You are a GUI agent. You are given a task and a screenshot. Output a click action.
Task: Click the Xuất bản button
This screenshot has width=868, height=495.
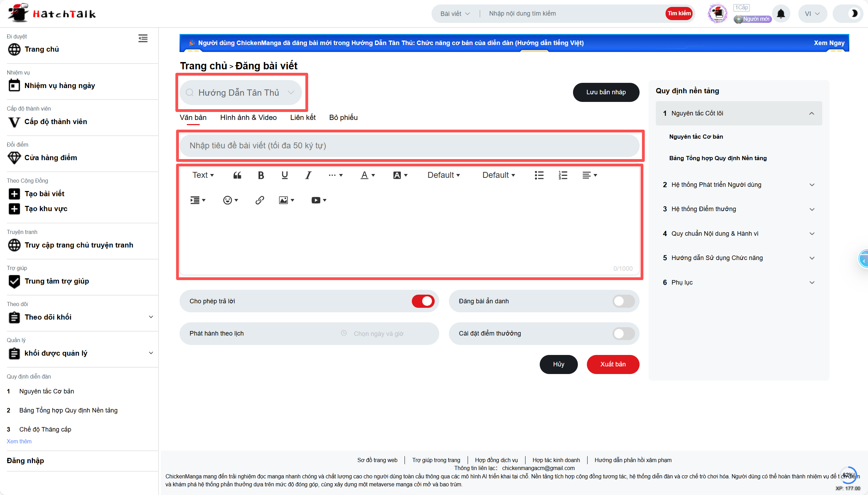(x=613, y=364)
